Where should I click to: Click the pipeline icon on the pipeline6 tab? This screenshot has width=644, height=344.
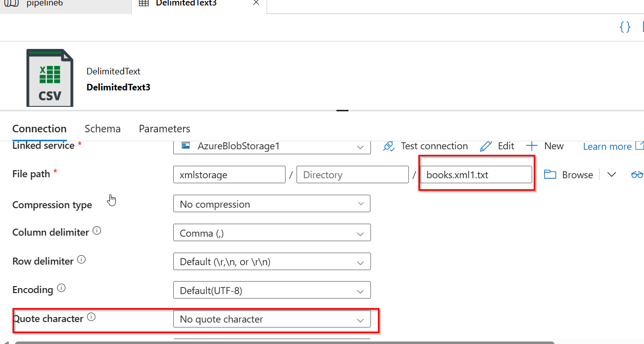[11, 3]
